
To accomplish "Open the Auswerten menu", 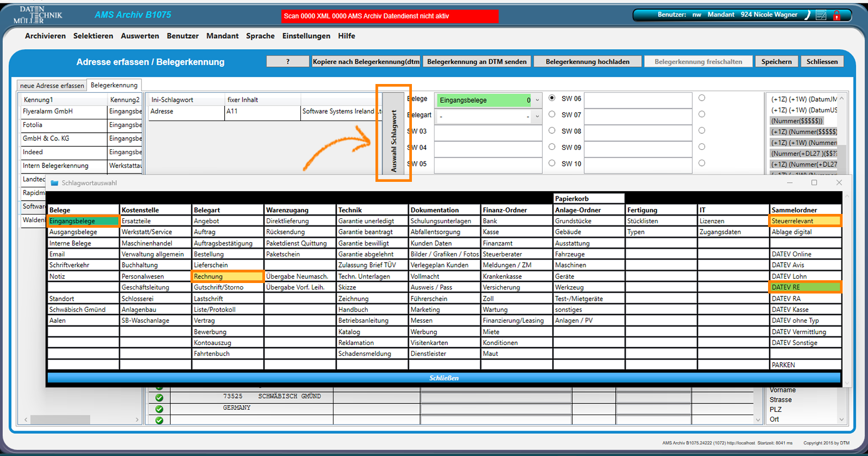I will (140, 36).
